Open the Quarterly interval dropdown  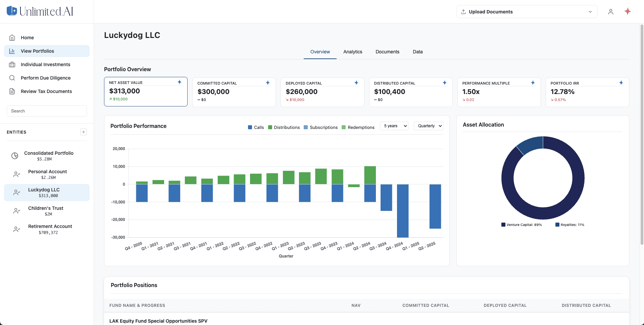coord(429,126)
